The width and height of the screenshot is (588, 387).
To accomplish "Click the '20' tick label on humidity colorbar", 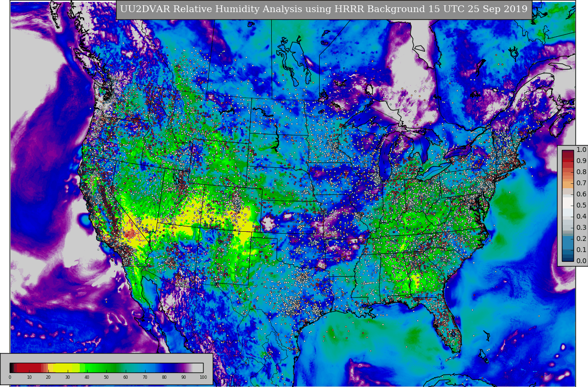I will click(x=48, y=377).
